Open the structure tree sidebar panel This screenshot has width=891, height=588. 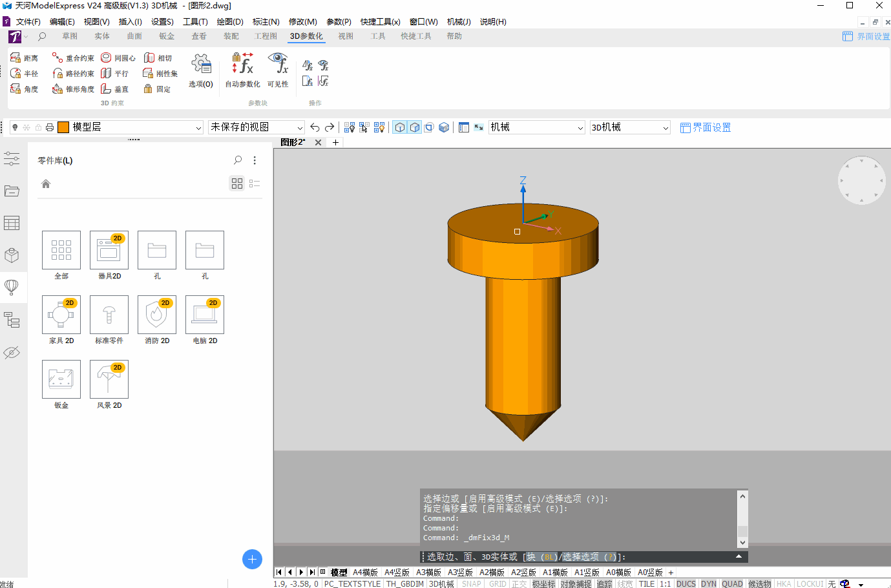coord(12,320)
